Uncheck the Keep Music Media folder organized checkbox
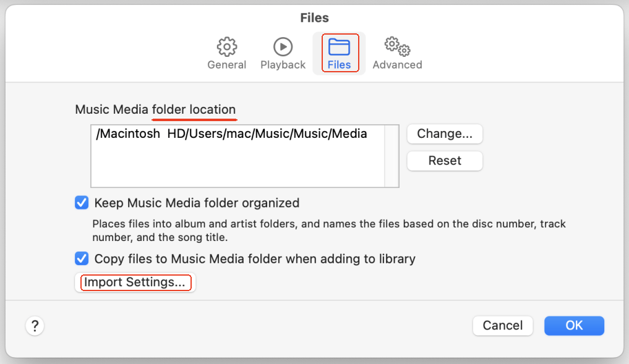 click(x=82, y=203)
